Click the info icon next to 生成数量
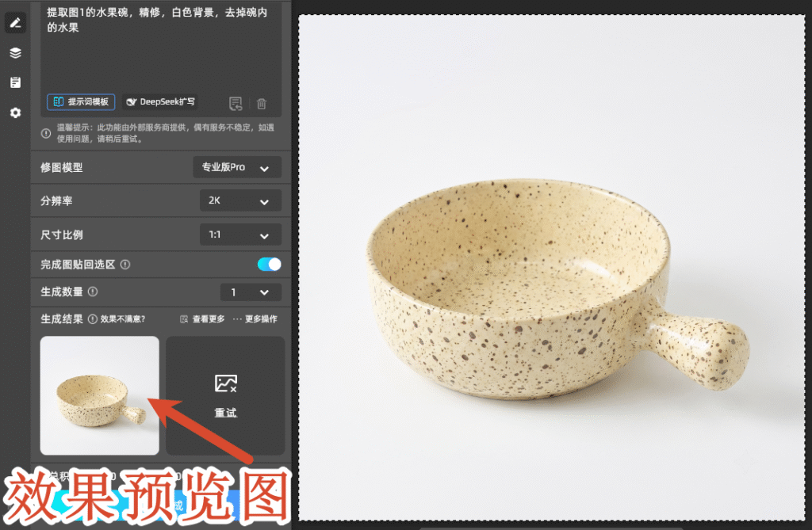Image resolution: width=812 pixels, height=530 pixels. point(93,292)
